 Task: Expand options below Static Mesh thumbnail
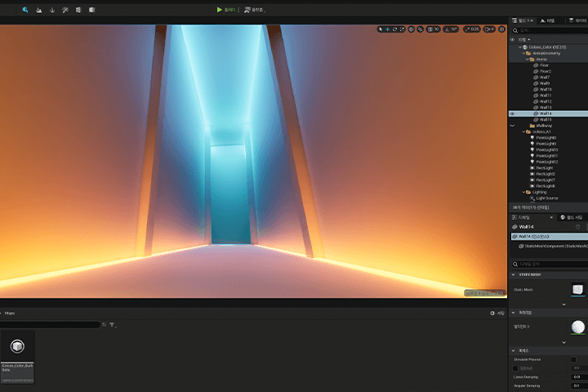pos(564,305)
